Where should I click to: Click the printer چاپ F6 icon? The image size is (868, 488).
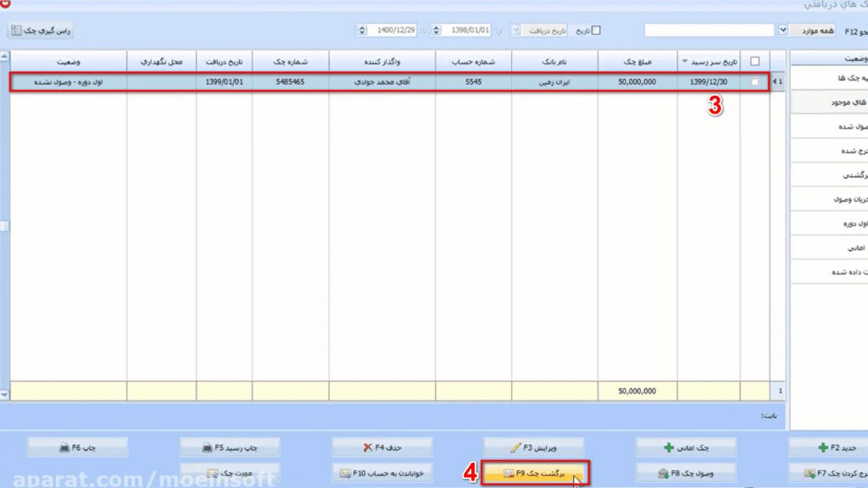[64, 447]
